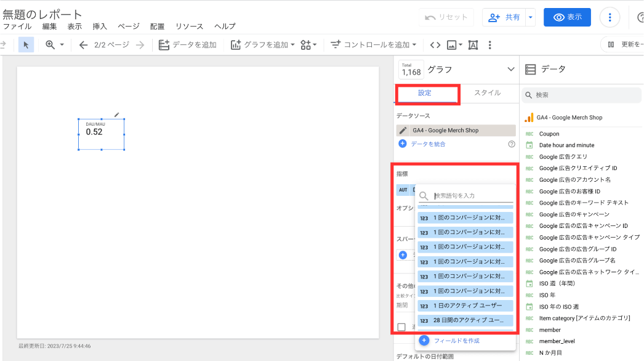The height and width of the screenshot is (361, 644).
Task: Click the insert image icon
Action: tap(452, 45)
